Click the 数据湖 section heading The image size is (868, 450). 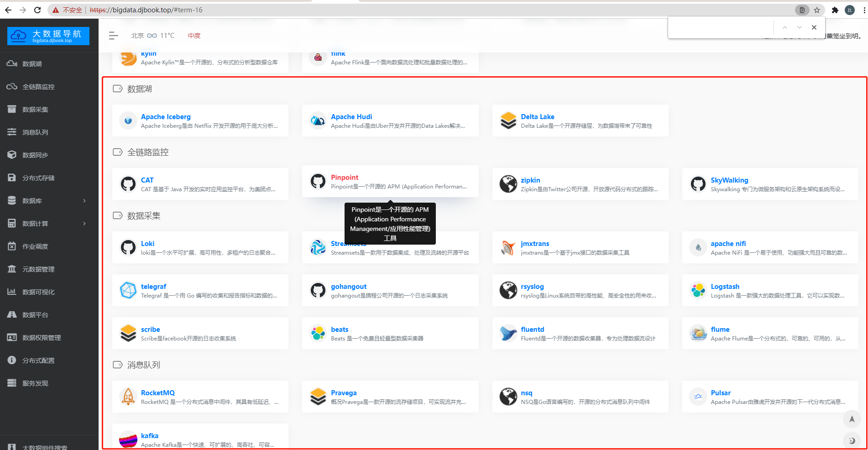(140, 89)
